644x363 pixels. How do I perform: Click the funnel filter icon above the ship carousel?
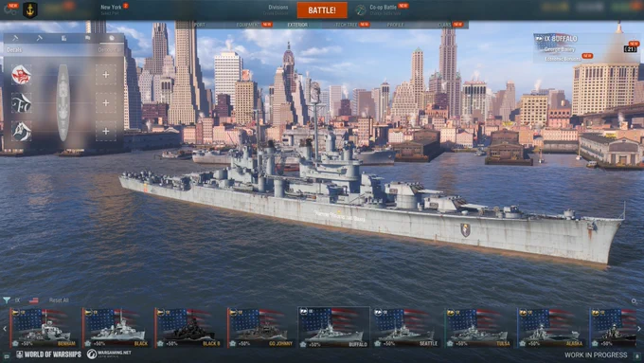click(7, 300)
